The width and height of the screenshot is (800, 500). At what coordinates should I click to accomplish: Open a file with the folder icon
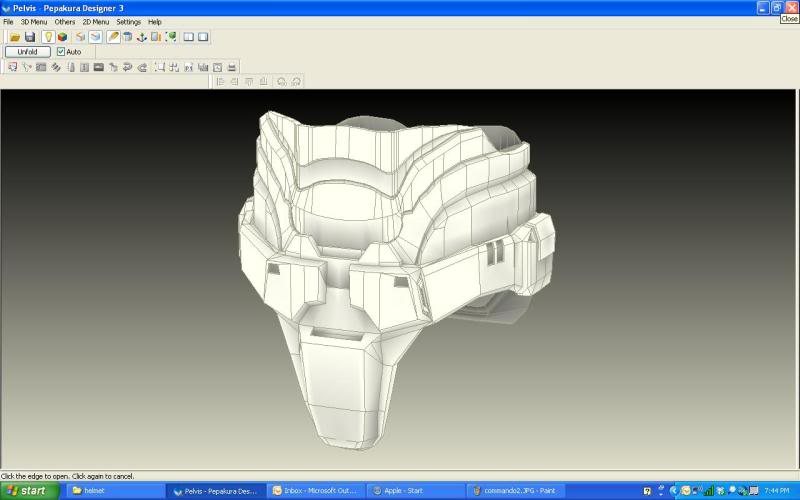click(15, 37)
